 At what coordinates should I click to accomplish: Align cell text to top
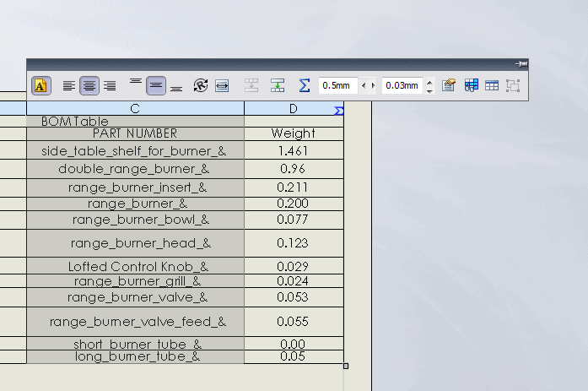(x=136, y=85)
